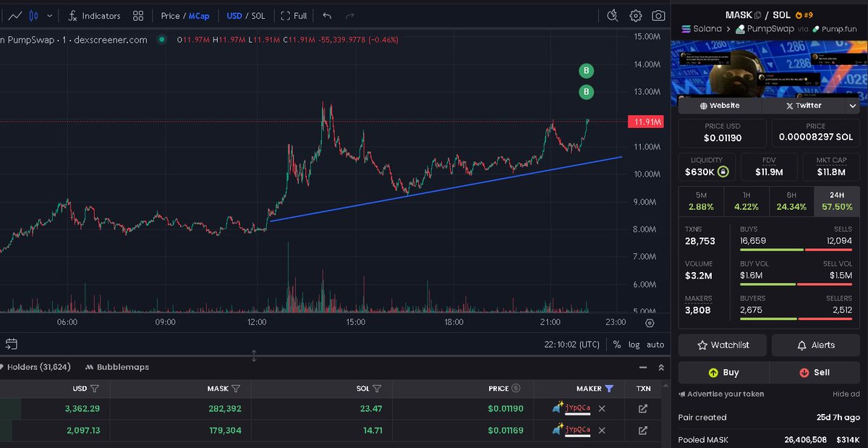Enter Full screen chart mode
The image size is (868, 448).
(294, 16)
